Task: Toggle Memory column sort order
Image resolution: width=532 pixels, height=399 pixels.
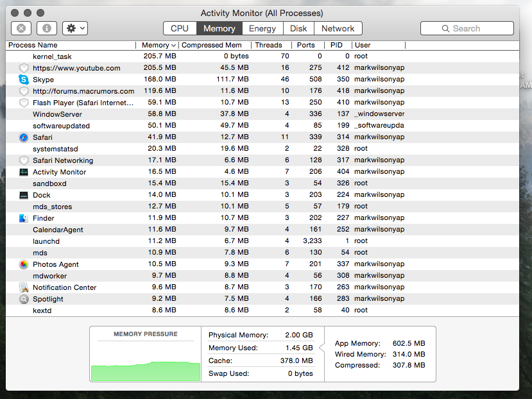Action: coord(158,45)
